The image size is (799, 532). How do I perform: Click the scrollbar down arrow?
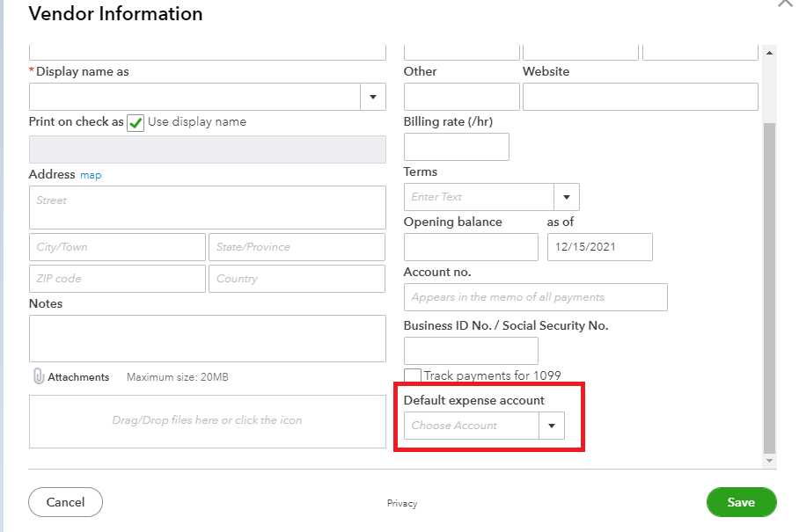point(770,460)
